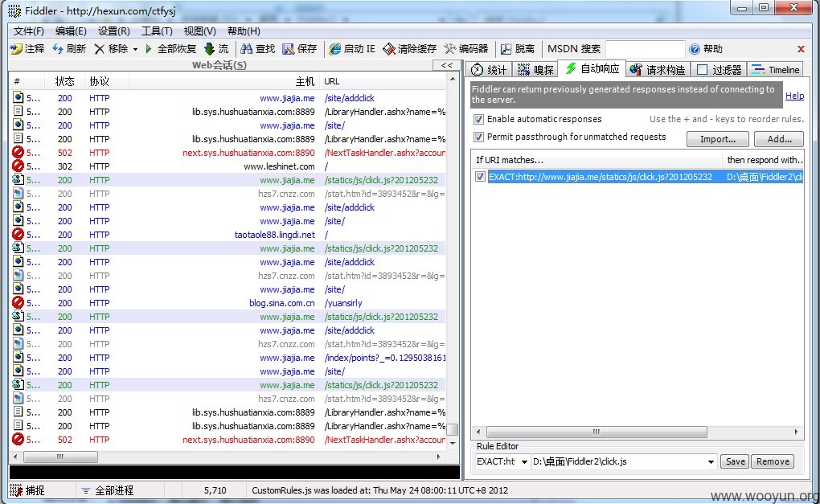Open the Help link in AutoResponder
The height and width of the screenshot is (504, 820).
coord(794,96)
